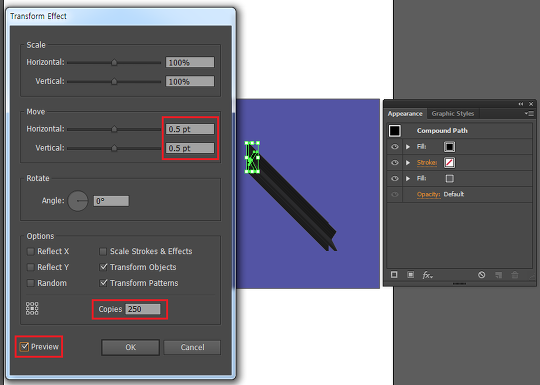
Task: Add New Fill in Appearance panel
Action: pyautogui.click(x=411, y=274)
